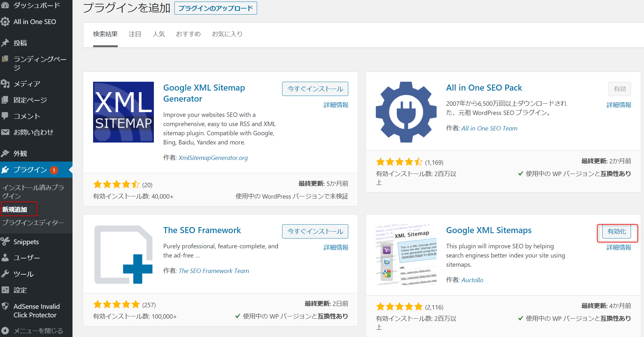Open The SEO Framework title link
Screen dimensions: 644x337
pos(202,230)
